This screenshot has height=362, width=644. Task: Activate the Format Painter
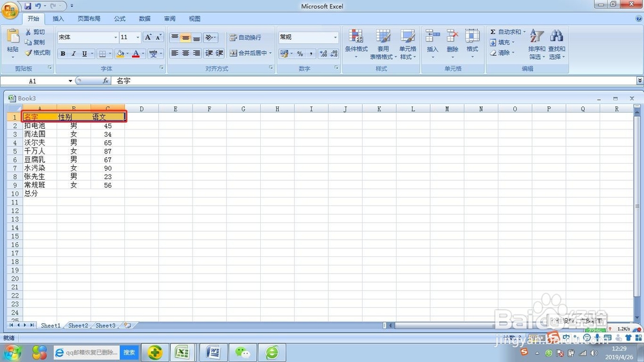pyautogui.click(x=37, y=53)
